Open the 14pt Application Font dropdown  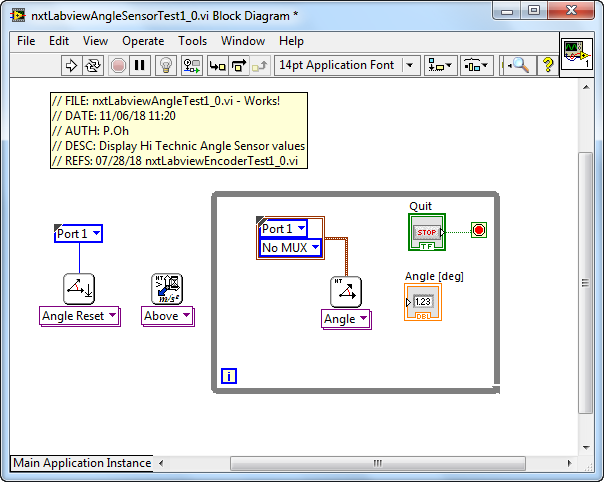(347, 65)
